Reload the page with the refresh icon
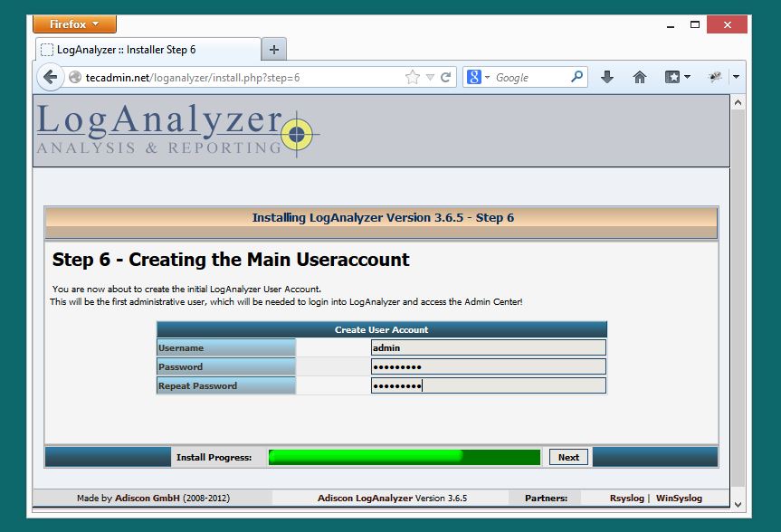Image resolution: width=781 pixels, height=532 pixels. coord(446,77)
